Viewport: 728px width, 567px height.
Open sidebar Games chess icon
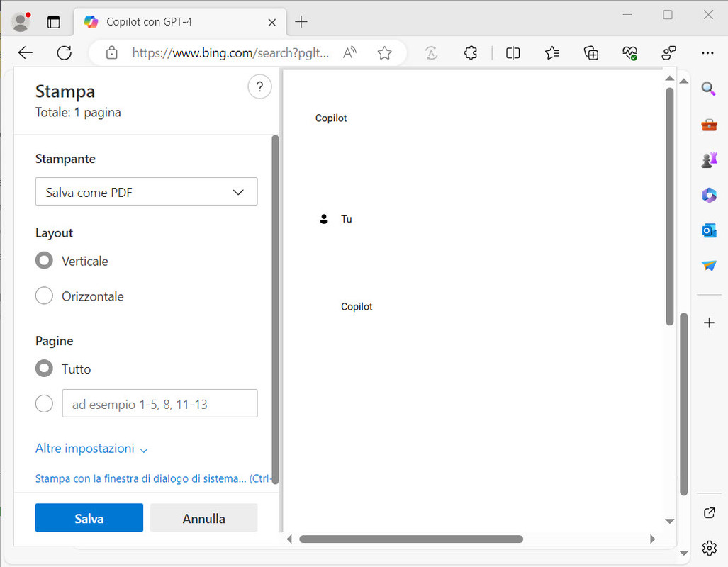click(x=709, y=159)
